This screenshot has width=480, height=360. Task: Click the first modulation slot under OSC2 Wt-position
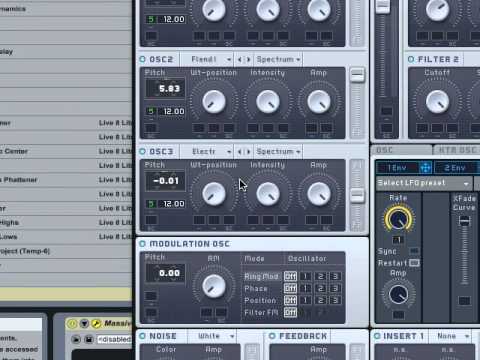pyautogui.click(x=199, y=128)
